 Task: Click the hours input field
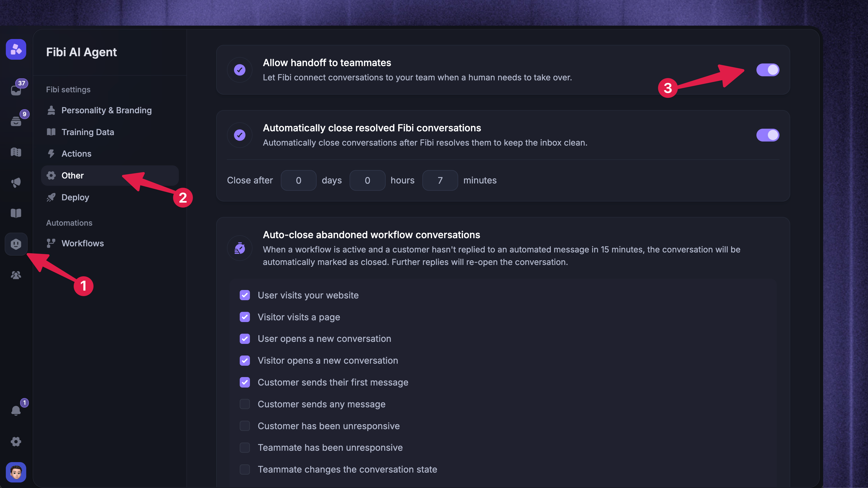(x=367, y=181)
